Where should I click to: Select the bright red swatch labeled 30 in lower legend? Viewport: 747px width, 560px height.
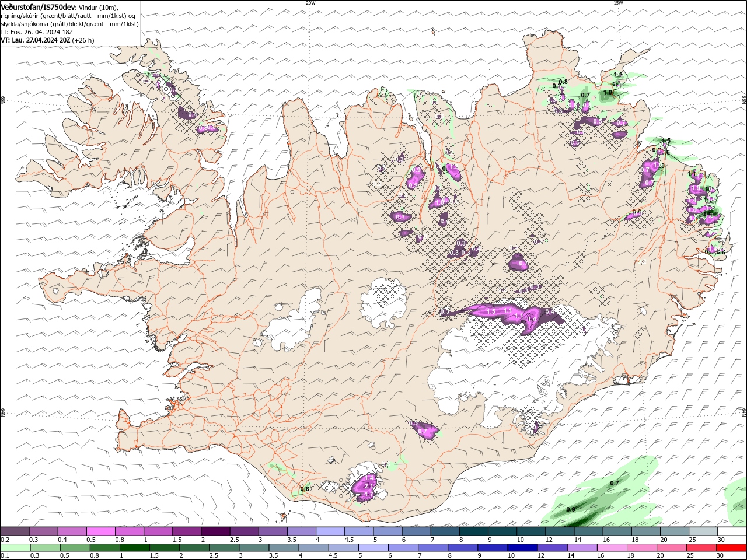[731, 548]
